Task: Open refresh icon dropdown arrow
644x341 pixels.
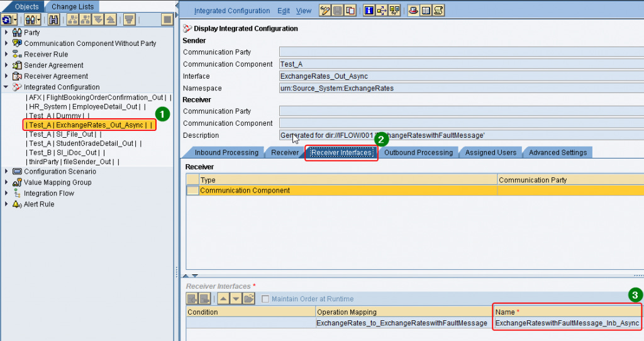Action: coord(15,20)
